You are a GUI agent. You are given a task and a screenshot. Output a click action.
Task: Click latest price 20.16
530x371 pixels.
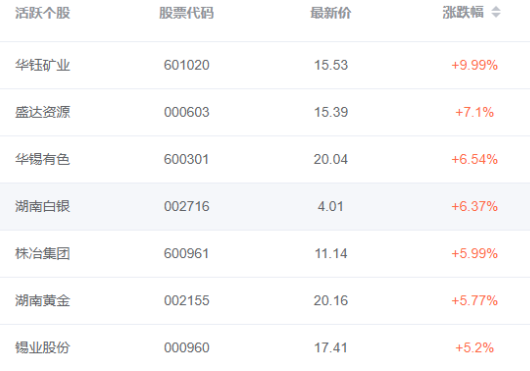click(x=331, y=301)
